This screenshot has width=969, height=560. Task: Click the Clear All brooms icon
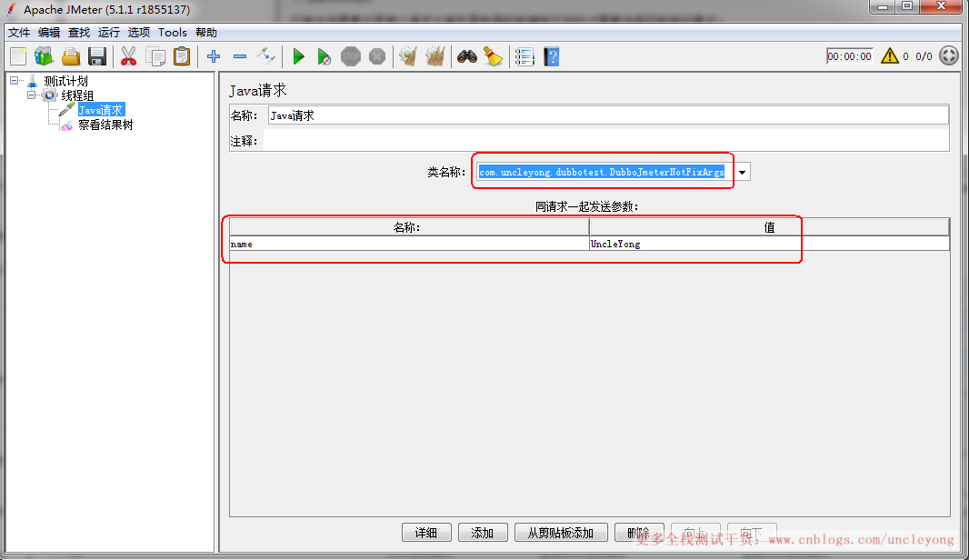(x=435, y=57)
